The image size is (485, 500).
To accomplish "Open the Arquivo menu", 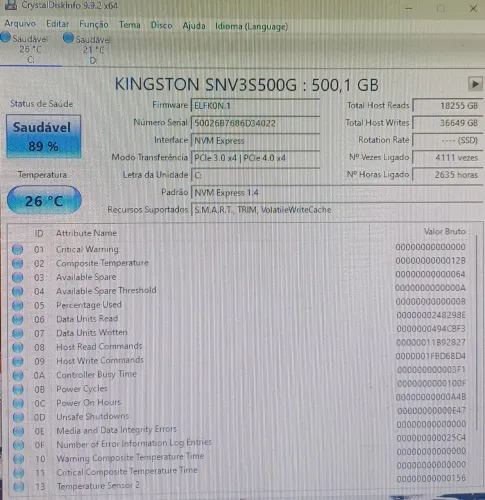I will (20, 24).
